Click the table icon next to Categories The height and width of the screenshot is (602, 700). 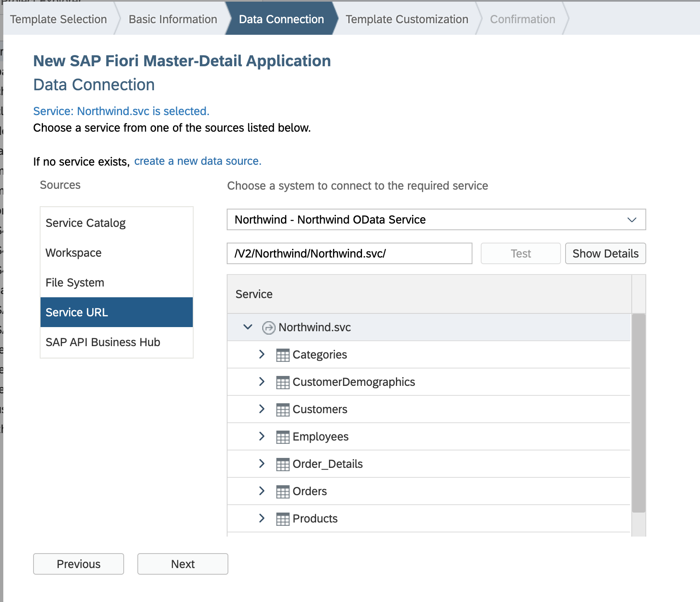coord(283,354)
